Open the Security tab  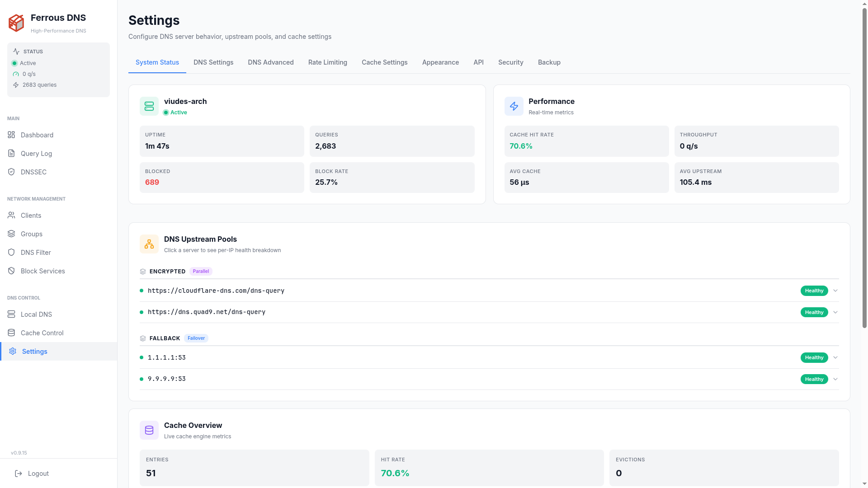pyautogui.click(x=511, y=62)
